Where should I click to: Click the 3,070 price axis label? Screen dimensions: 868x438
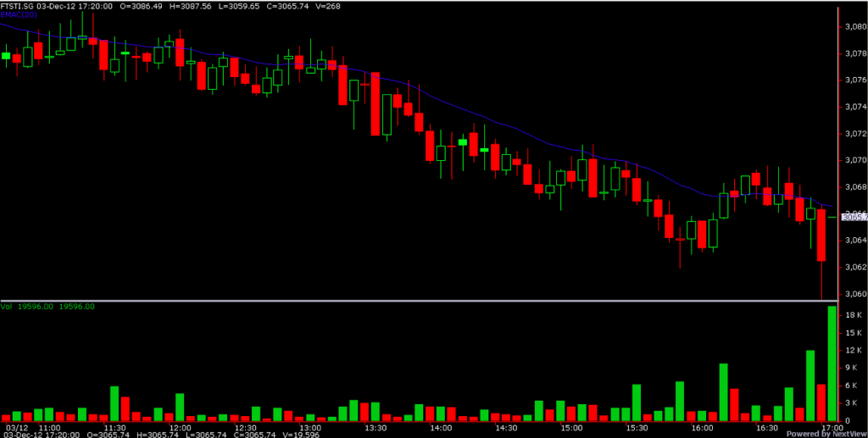[x=854, y=160]
